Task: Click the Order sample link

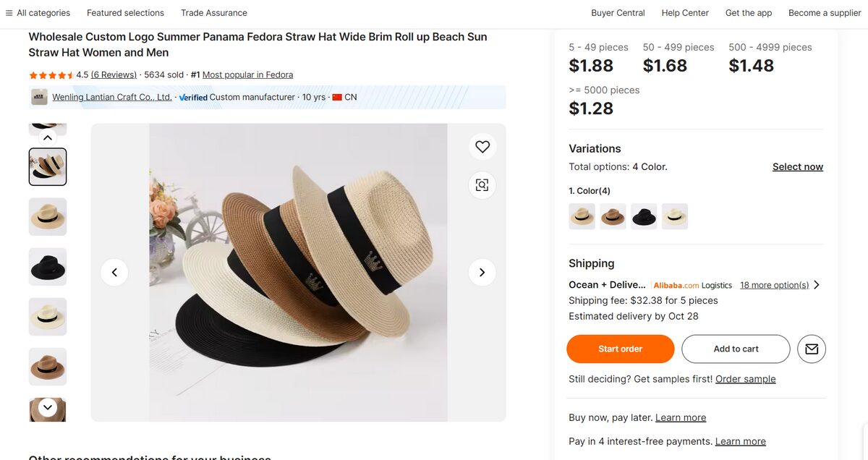Action: point(745,378)
